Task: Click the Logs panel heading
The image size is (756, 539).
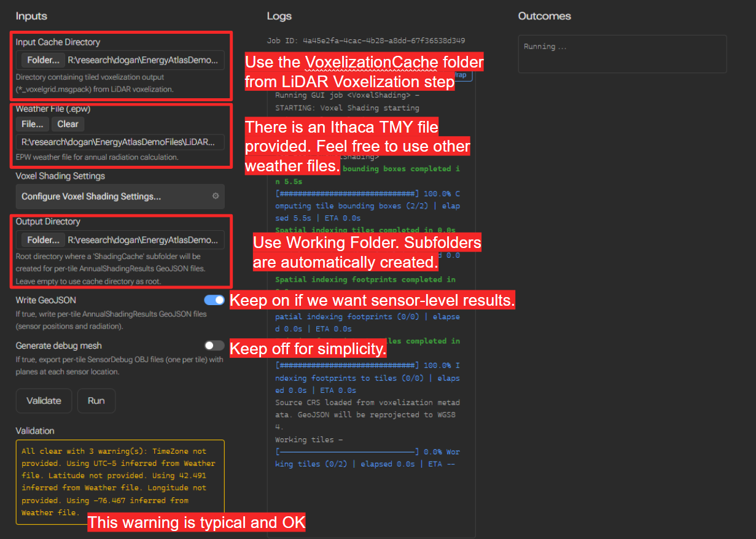Action: point(279,16)
